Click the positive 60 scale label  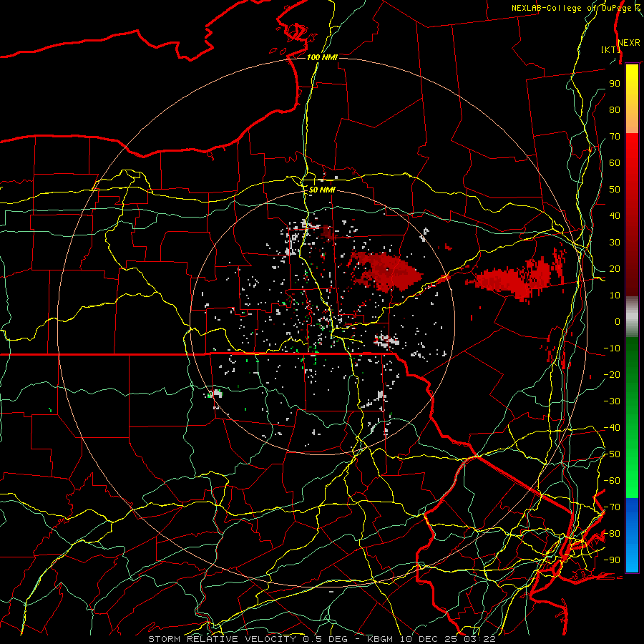[615, 162]
